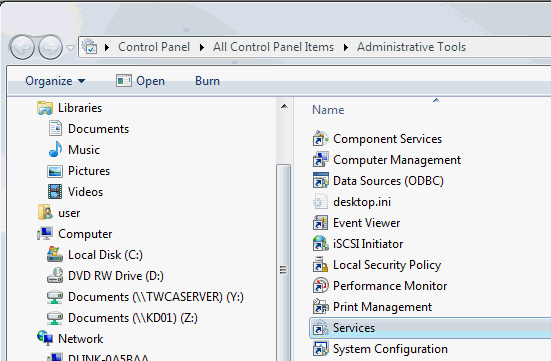Click the Back navigation arrow button
551x361 pixels.
22,47
